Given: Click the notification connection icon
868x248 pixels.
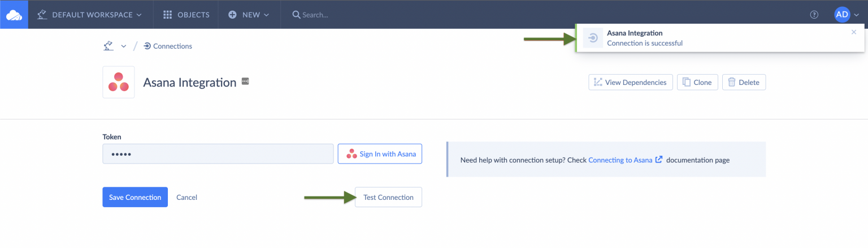Looking at the screenshot, I should coord(593,38).
